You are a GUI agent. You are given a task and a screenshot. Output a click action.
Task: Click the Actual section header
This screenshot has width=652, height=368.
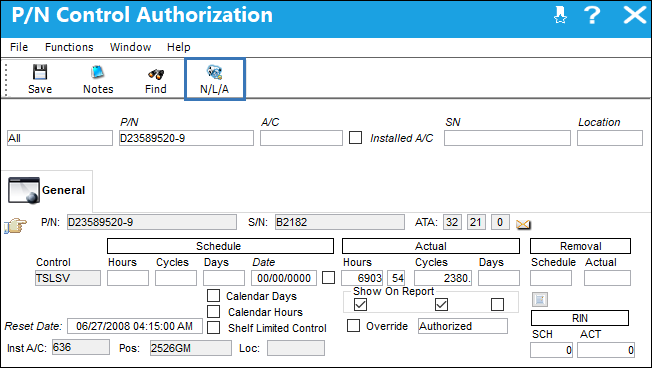coord(431,246)
